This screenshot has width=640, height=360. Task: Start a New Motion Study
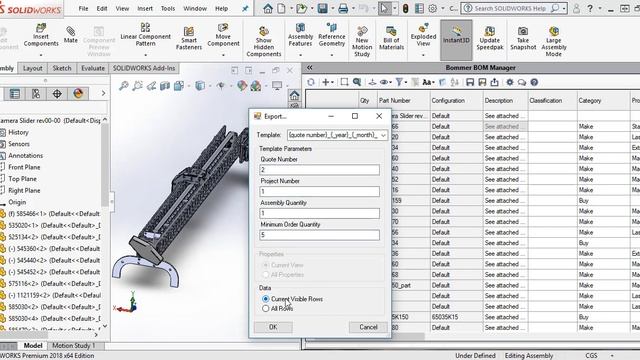(x=362, y=41)
